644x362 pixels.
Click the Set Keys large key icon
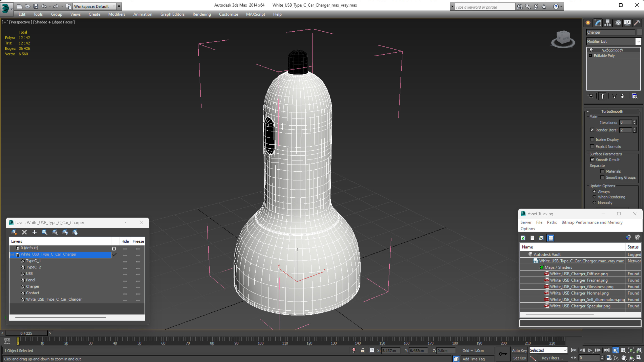[x=503, y=354]
